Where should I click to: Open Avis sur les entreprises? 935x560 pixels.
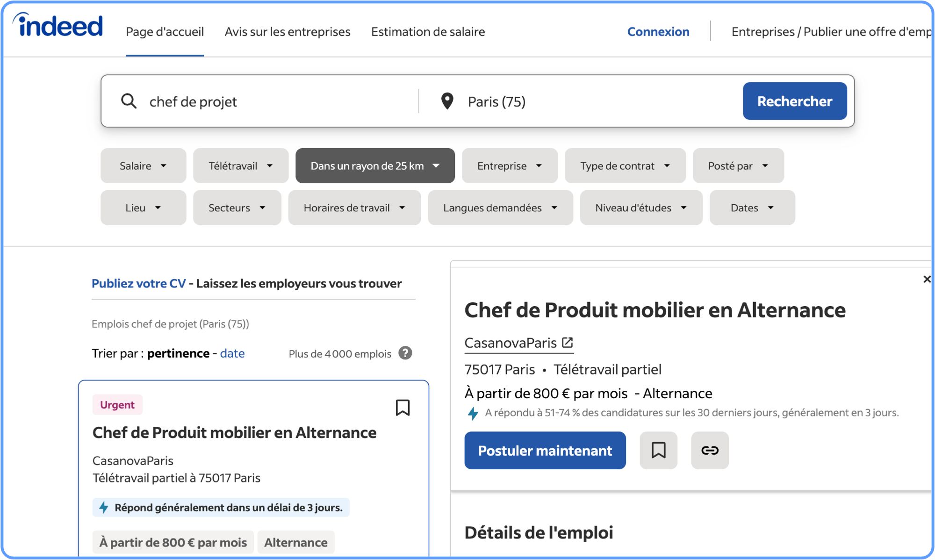coord(288,32)
